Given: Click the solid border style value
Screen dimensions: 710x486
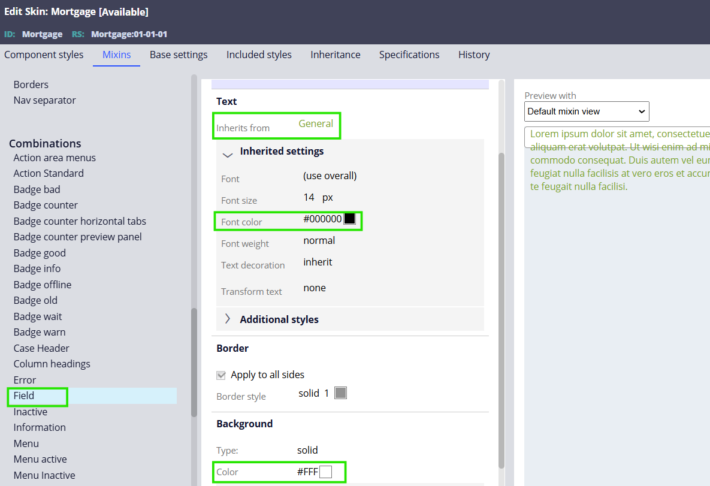Looking at the screenshot, I should (309, 393).
